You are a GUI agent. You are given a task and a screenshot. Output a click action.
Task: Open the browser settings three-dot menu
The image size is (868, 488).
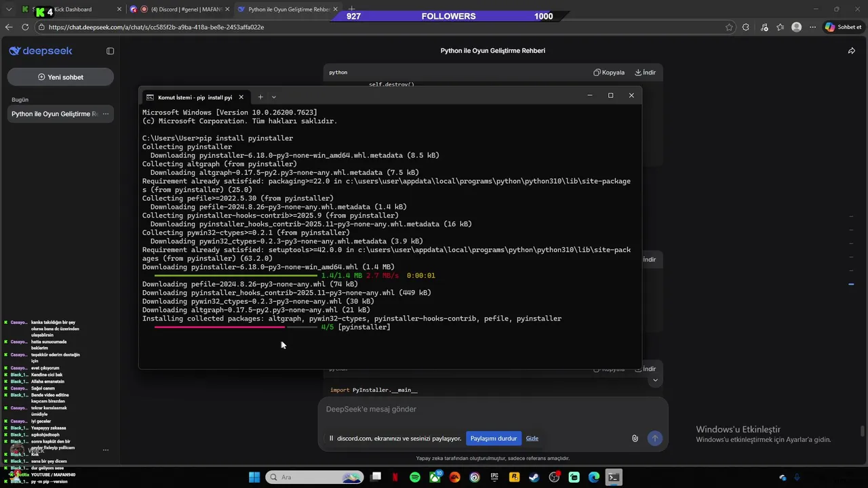[812, 27]
